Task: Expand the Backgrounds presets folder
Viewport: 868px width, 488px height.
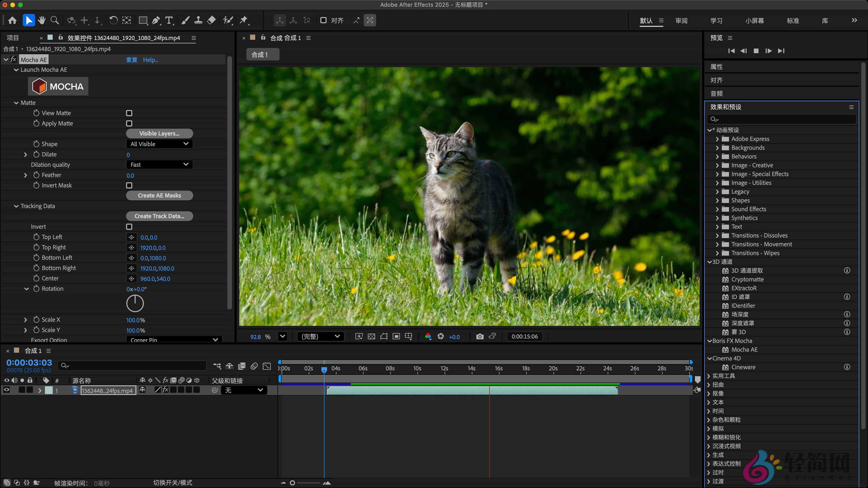Action: (717, 147)
